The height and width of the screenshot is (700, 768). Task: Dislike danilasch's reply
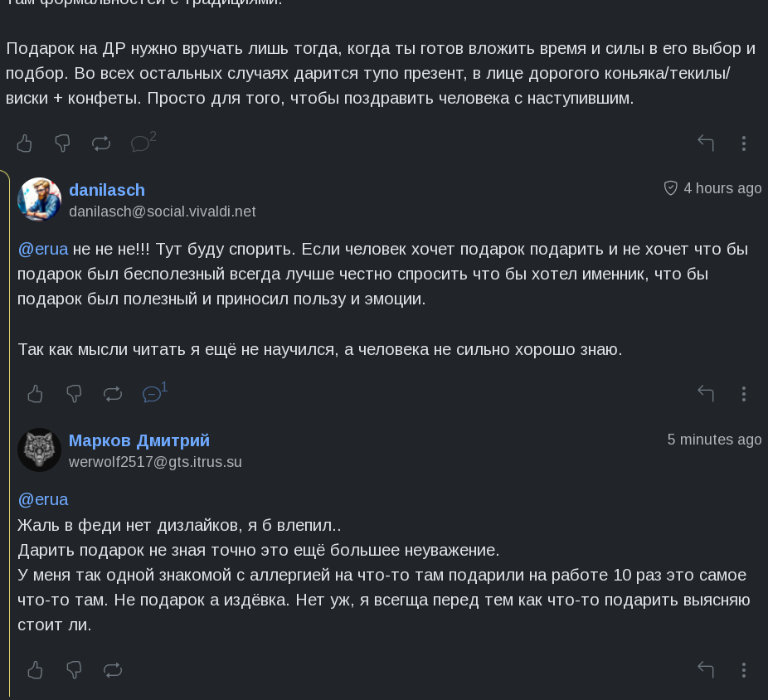(x=74, y=394)
